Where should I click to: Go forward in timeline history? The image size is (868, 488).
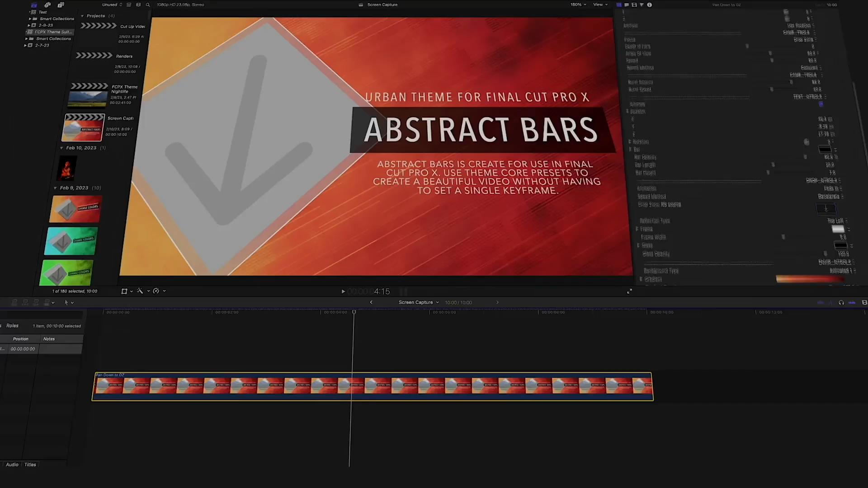497,302
